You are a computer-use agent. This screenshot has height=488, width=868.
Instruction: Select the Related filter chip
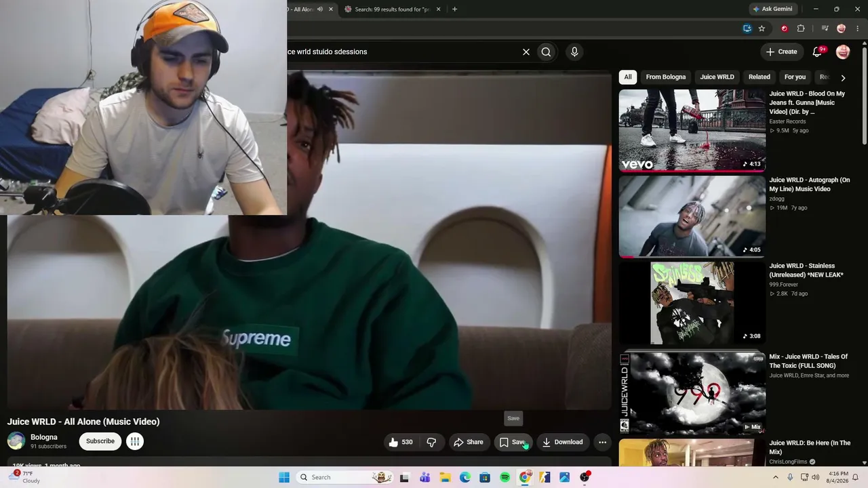(x=759, y=77)
